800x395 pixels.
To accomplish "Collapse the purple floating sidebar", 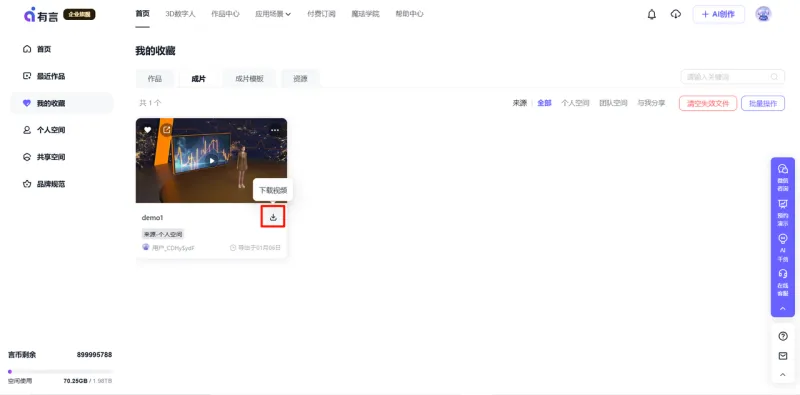I will coord(783,309).
